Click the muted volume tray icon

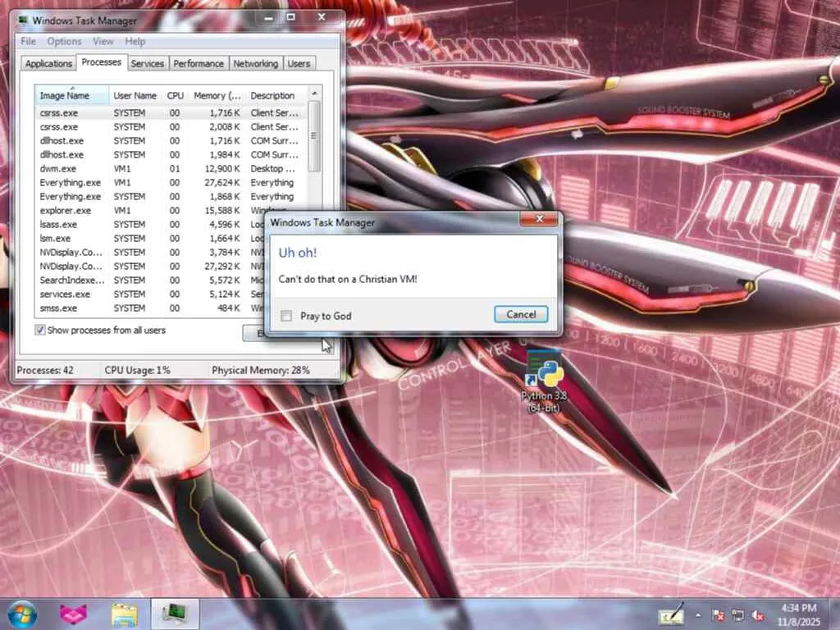758,615
